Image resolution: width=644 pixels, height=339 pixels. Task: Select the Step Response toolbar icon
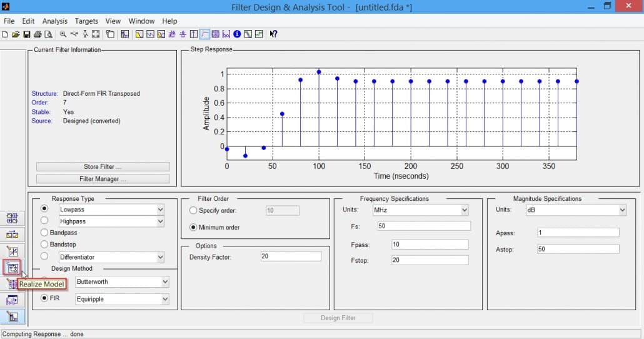(x=204, y=34)
